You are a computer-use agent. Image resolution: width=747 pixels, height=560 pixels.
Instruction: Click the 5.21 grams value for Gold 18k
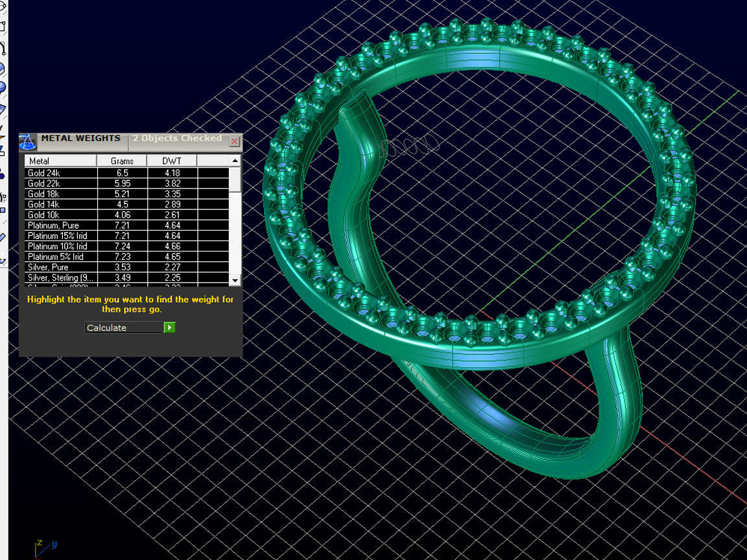tap(123, 194)
